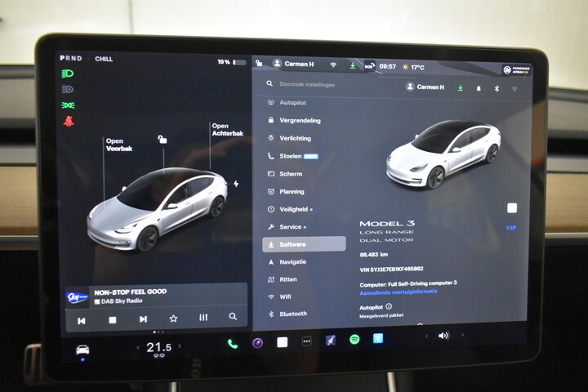Viewport: 588px width, 392px height.
Task: Tap the Autopilot info icon
Action: [389, 306]
